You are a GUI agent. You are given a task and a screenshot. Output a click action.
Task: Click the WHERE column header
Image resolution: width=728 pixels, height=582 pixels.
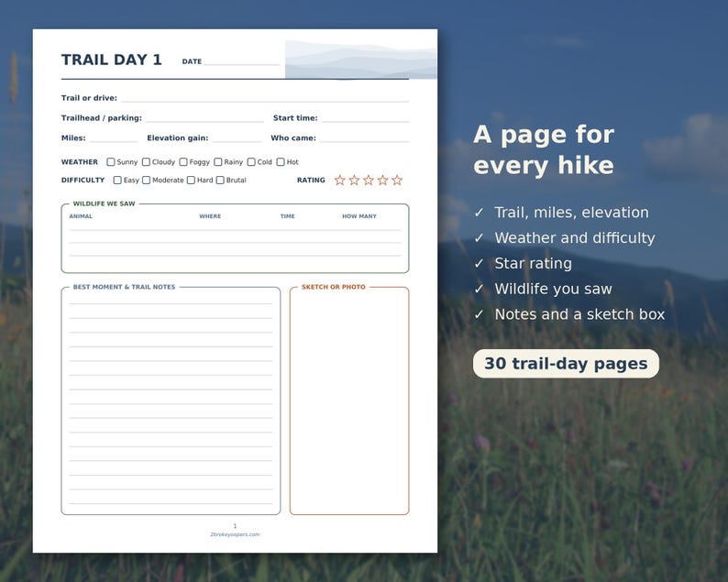210,216
